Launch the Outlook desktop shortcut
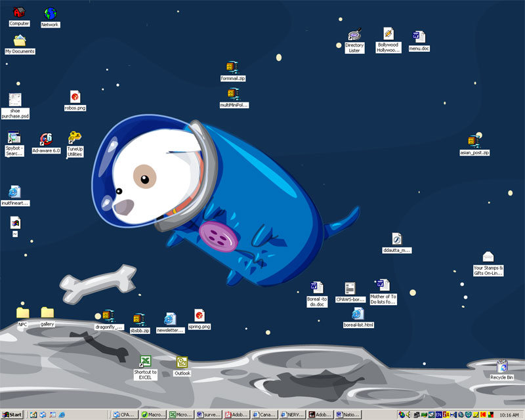The height and width of the screenshot is (420, 525). (182, 362)
